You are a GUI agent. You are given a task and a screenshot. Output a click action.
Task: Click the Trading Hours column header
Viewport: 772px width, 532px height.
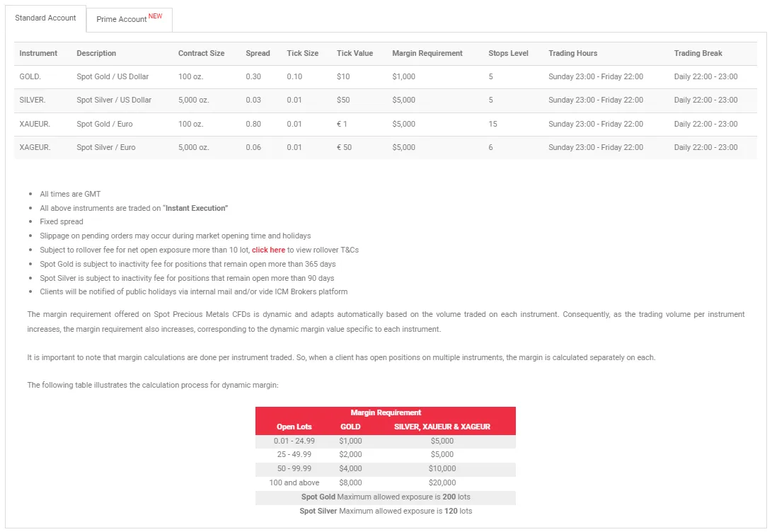[572, 53]
